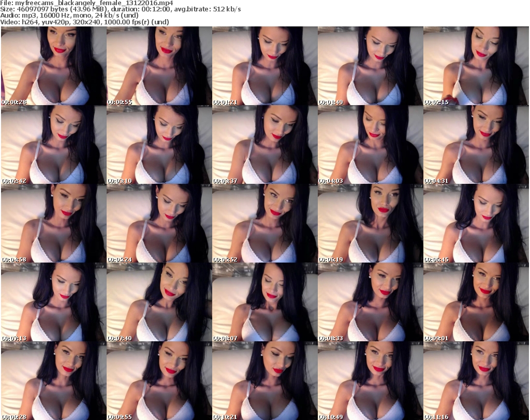530x420 pixels.
Task: Select the thumbnail labeled 00:08:33
Action: pos(371,302)
